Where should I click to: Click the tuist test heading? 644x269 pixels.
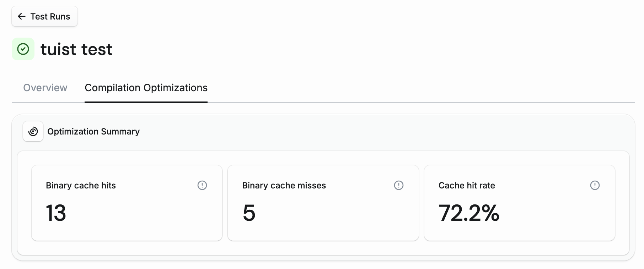click(76, 49)
